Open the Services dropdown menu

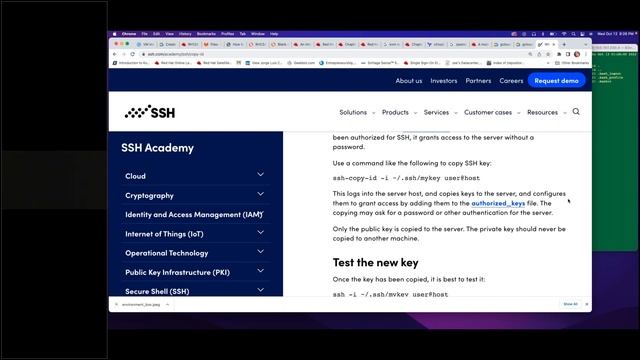(x=440, y=112)
